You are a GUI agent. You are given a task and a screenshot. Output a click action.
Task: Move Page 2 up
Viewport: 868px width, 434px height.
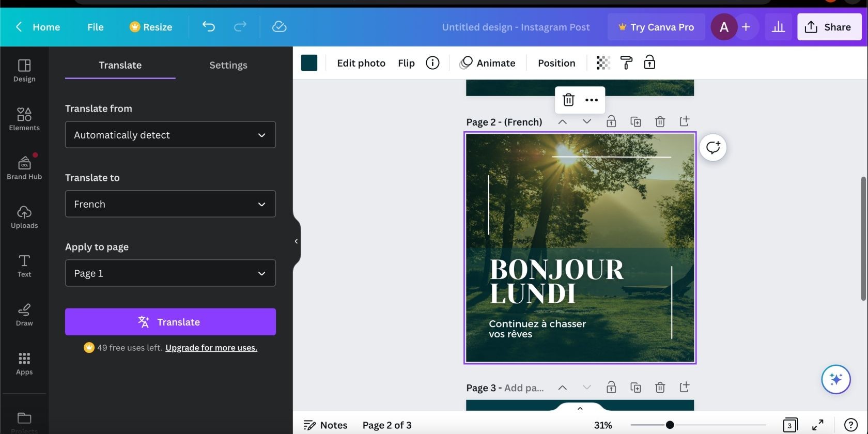point(563,122)
